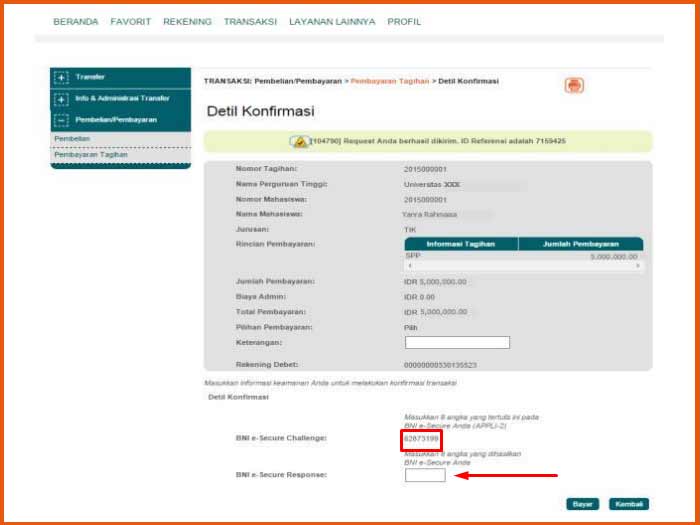Click the Total Pembayaran IDR 5,000,000.00 value
The image size is (700, 525).
[436, 312]
